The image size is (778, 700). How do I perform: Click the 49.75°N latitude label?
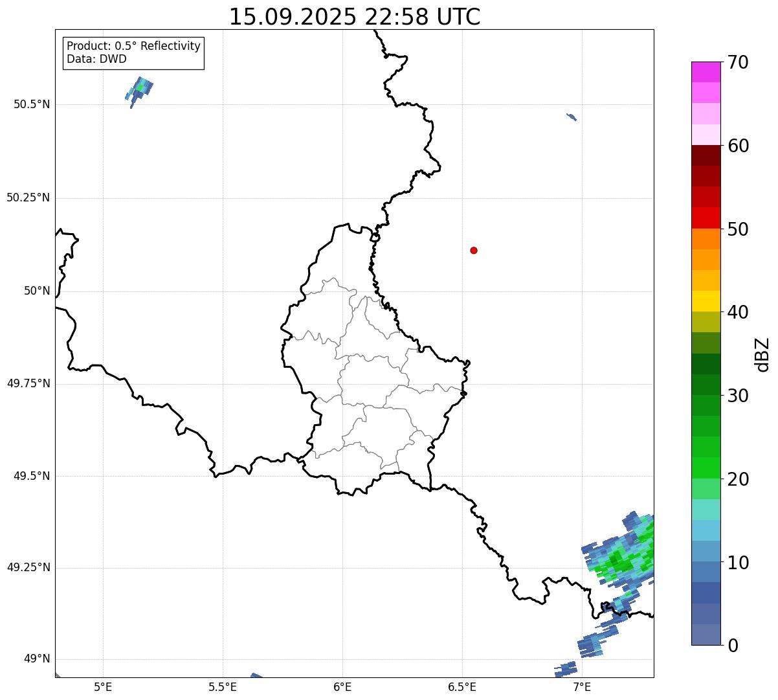pyautogui.click(x=28, y=383)
